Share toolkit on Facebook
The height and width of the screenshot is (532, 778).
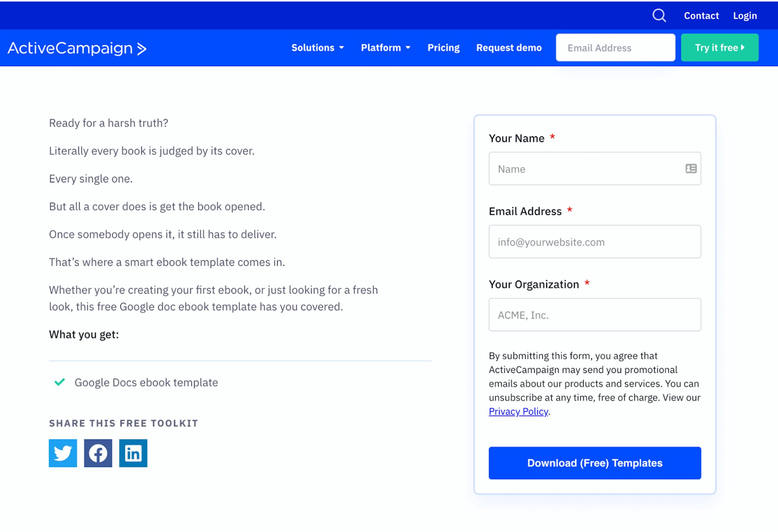pos(98,453)
